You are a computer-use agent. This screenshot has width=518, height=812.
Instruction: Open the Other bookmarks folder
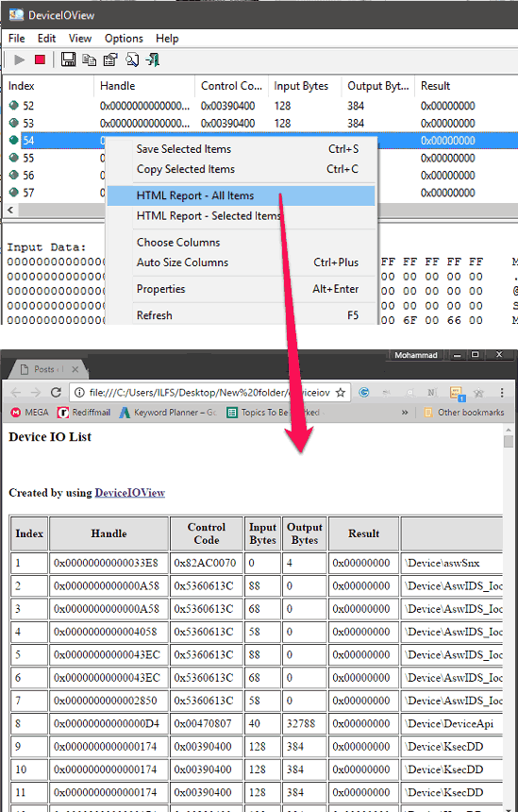pyautogui.click(x=463, y=413)
